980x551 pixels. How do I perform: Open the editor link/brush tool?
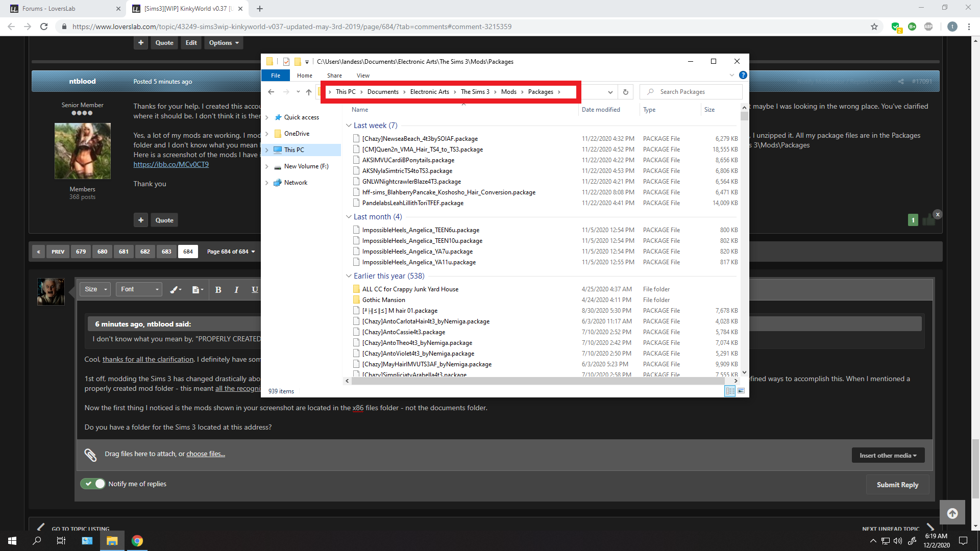point(176,289)
